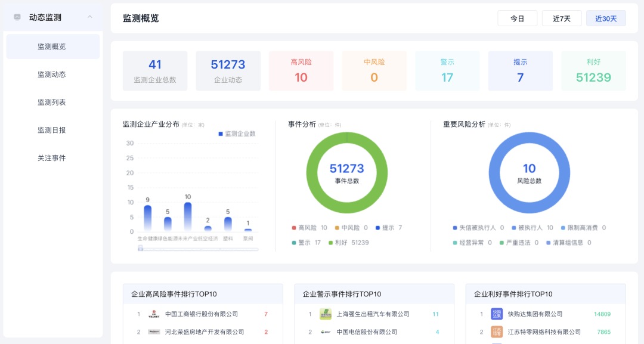Viewport: 644px width, 344px height.
Task: Click 上海强生出租汽车 logo icon
Action: click(326, 314)
